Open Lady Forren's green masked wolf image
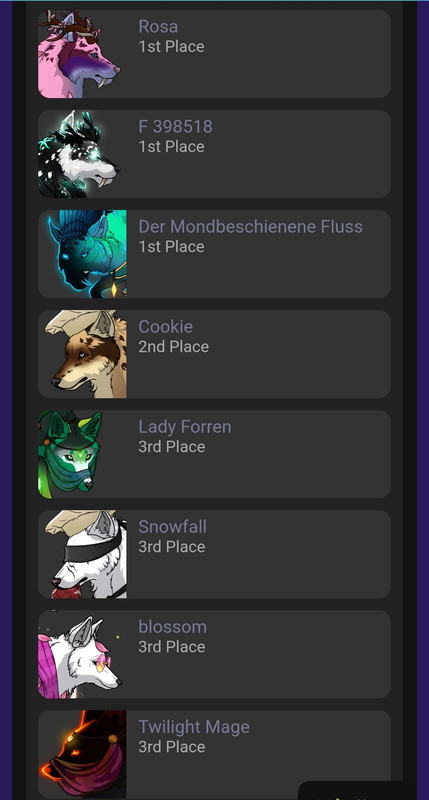429x800 pixels. [82, 454]
